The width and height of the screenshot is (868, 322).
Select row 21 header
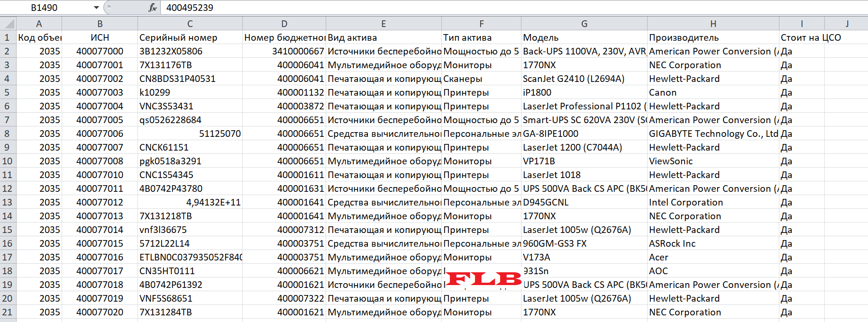tap(8, 312)
